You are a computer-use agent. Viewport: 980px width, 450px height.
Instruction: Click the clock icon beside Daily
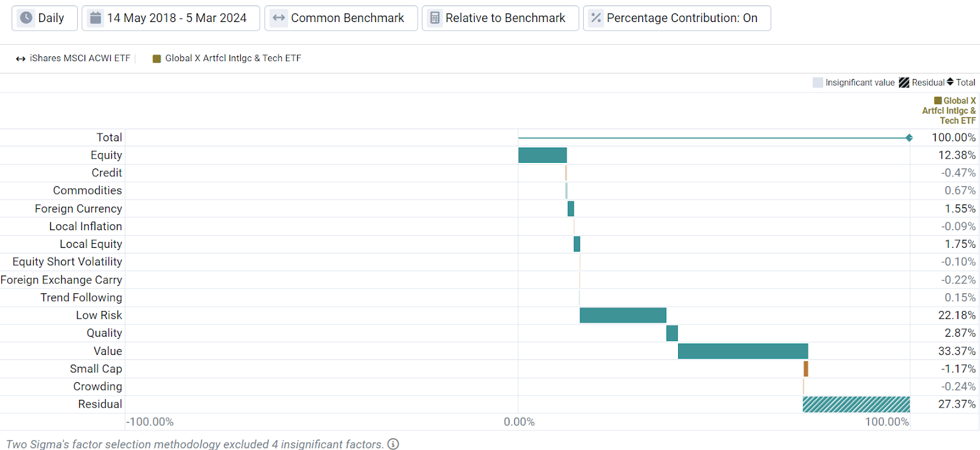coord(26,18)
